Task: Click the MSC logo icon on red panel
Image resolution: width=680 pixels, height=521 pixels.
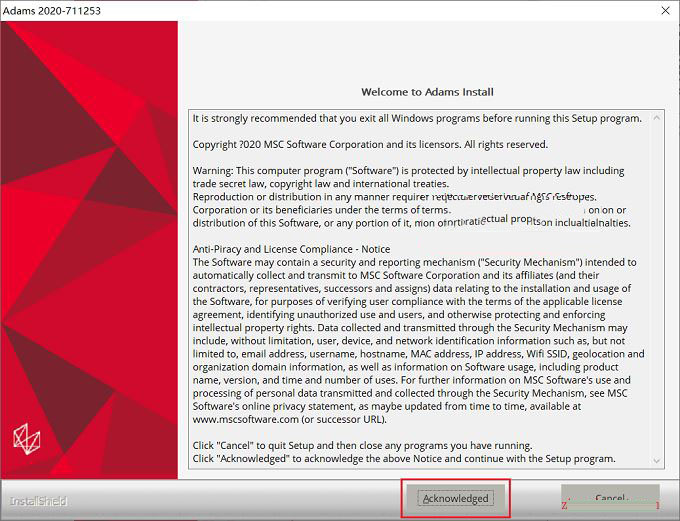Action: pos(27,439)
